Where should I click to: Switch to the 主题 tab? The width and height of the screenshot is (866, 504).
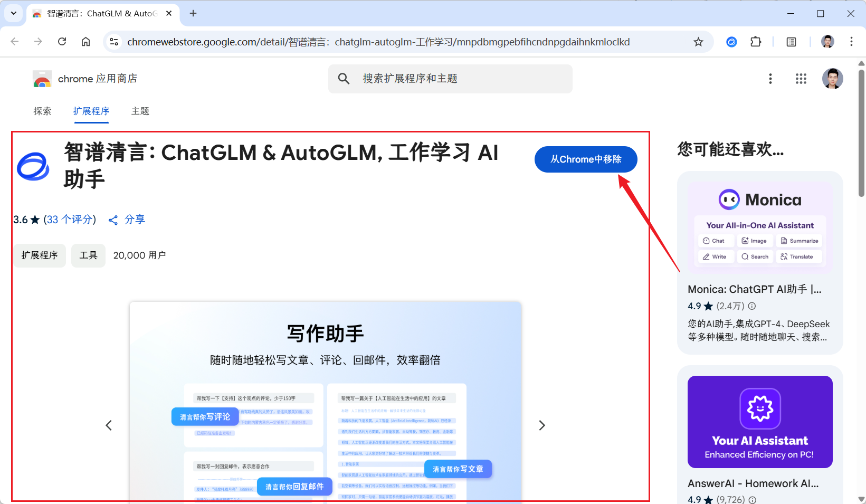[140, 111]
